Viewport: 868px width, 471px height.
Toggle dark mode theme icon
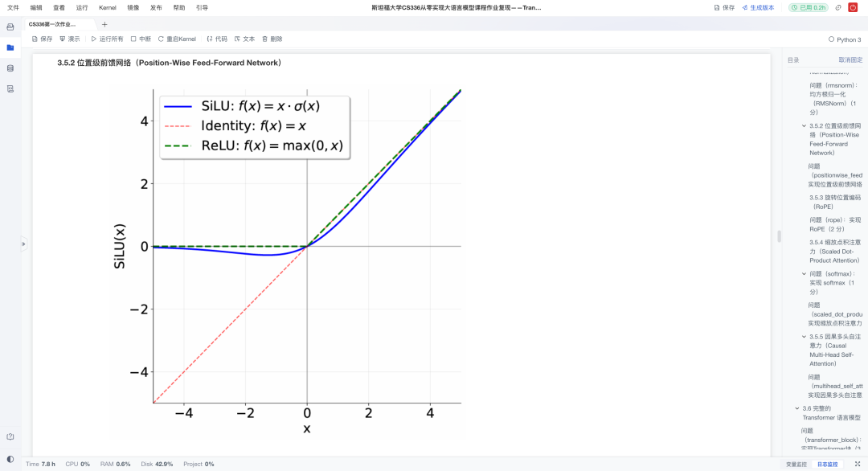click(x=10, y=460)
